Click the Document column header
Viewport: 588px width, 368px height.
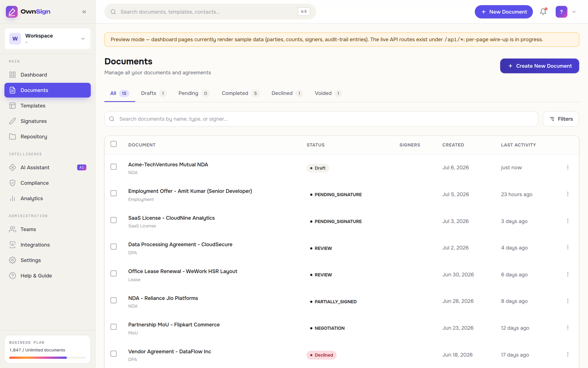click(x=142, y=145)
